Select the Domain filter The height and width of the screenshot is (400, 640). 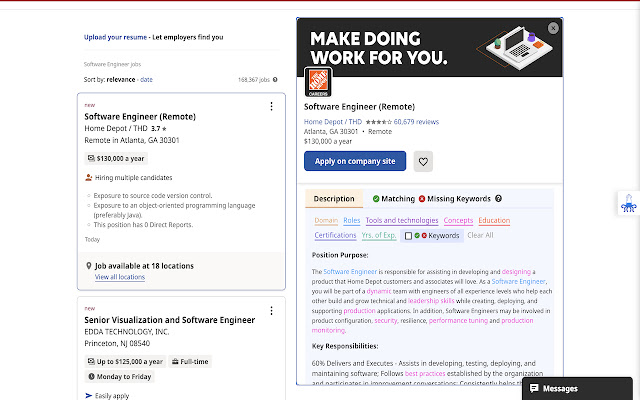[326, 220]
